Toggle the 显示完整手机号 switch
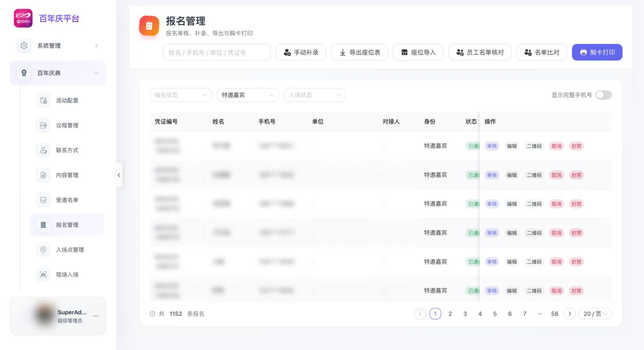The image size is (644, 350). coord(604,95)
